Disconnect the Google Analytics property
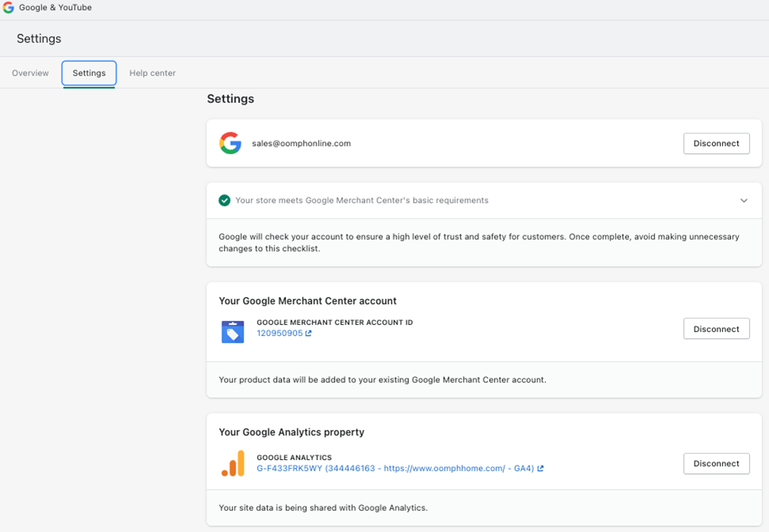This screenshot has height=532, width=769. [x=716, y=463]
